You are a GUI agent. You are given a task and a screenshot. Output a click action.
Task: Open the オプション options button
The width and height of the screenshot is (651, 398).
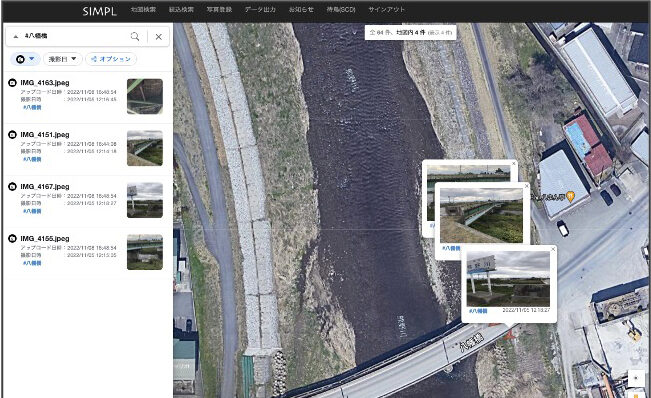click(111, 59)
